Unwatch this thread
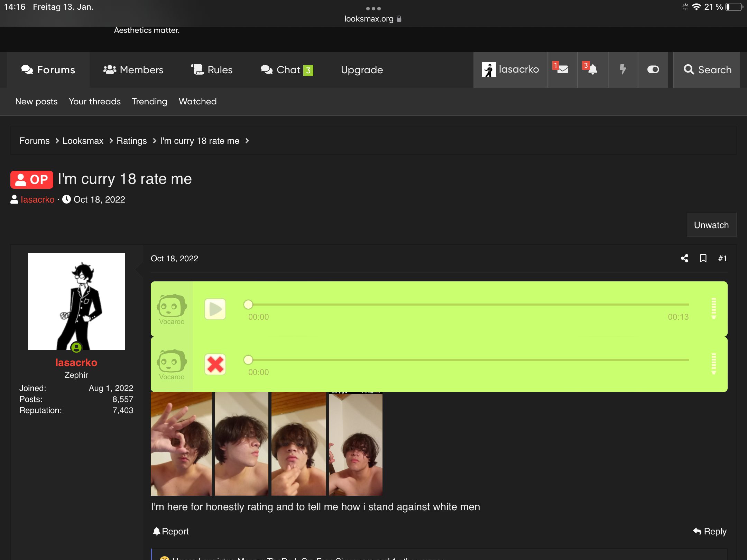 pyautogui.click(x=711, y=225)
